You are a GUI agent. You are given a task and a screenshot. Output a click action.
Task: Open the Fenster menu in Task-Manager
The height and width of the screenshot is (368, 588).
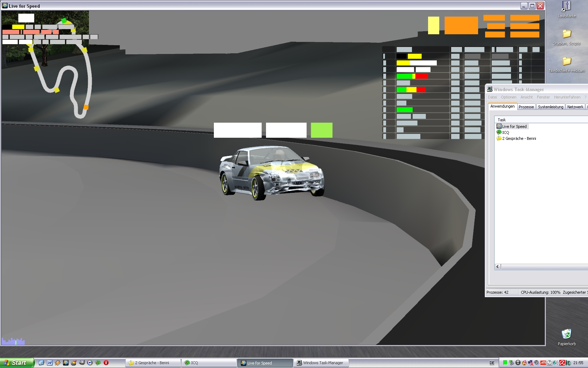tap(543, 97)
